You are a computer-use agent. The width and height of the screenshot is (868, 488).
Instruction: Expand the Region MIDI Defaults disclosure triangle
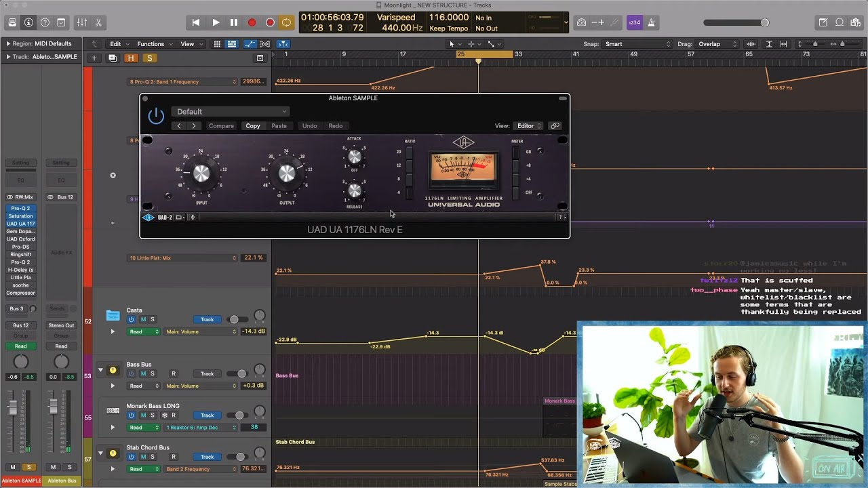pyautogui.click(x=8, y=44)
